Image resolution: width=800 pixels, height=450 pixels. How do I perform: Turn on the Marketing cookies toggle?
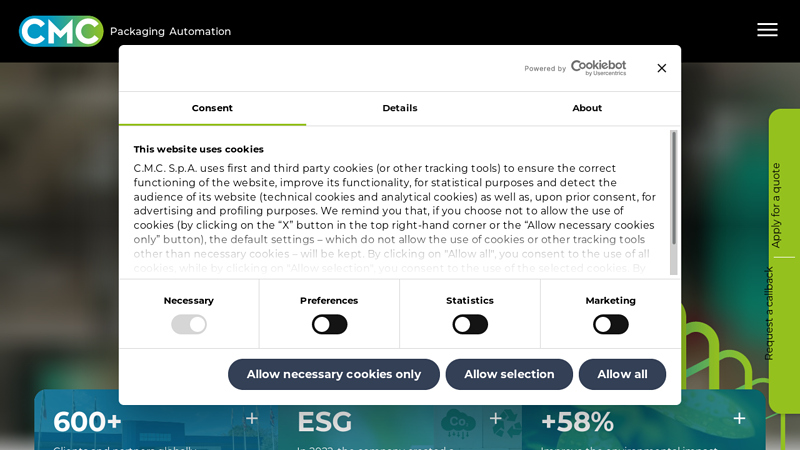[x=611, y=324]
